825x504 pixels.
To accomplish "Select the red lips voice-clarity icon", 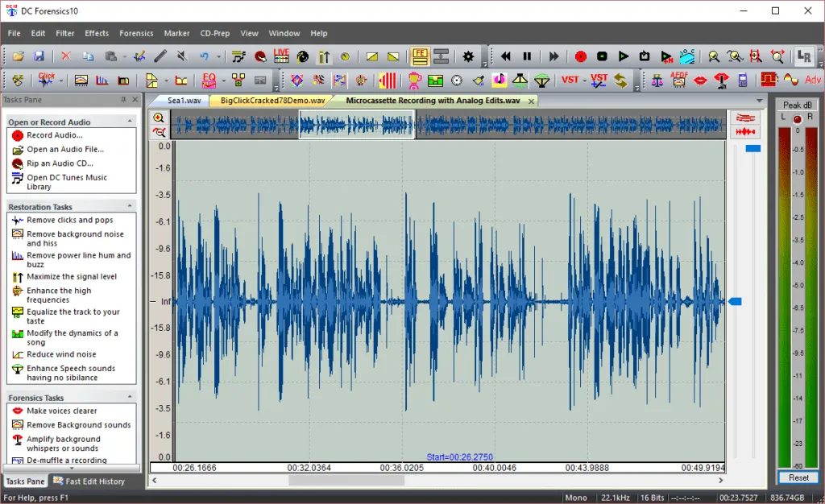I will click(x=700, y=80).
